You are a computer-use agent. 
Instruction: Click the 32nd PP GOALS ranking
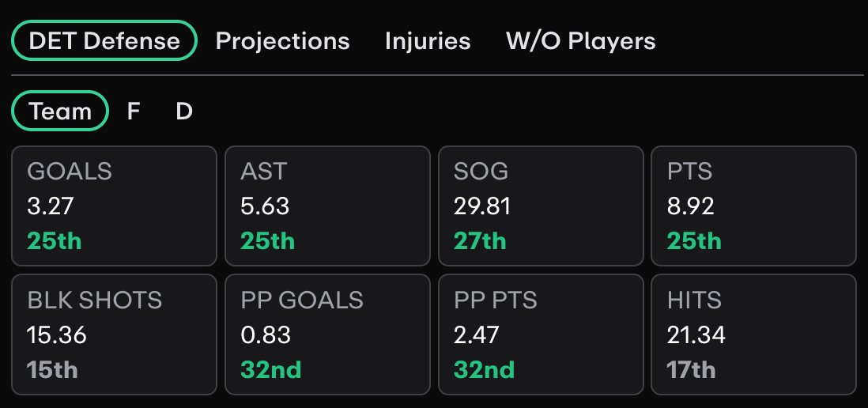pos(271,370)
